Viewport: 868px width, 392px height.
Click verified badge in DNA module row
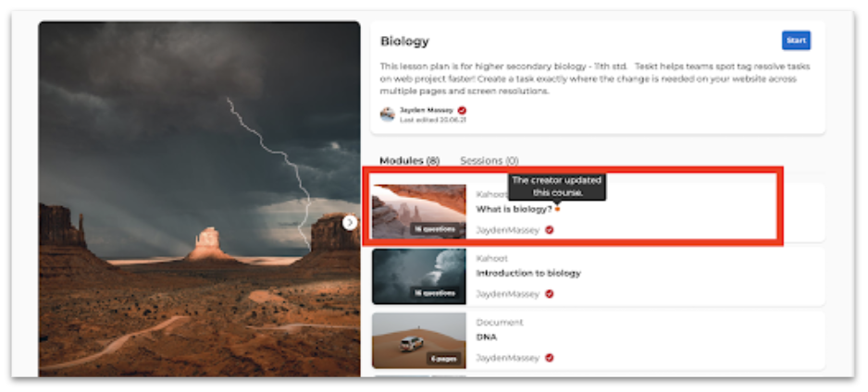pos(549,358)
